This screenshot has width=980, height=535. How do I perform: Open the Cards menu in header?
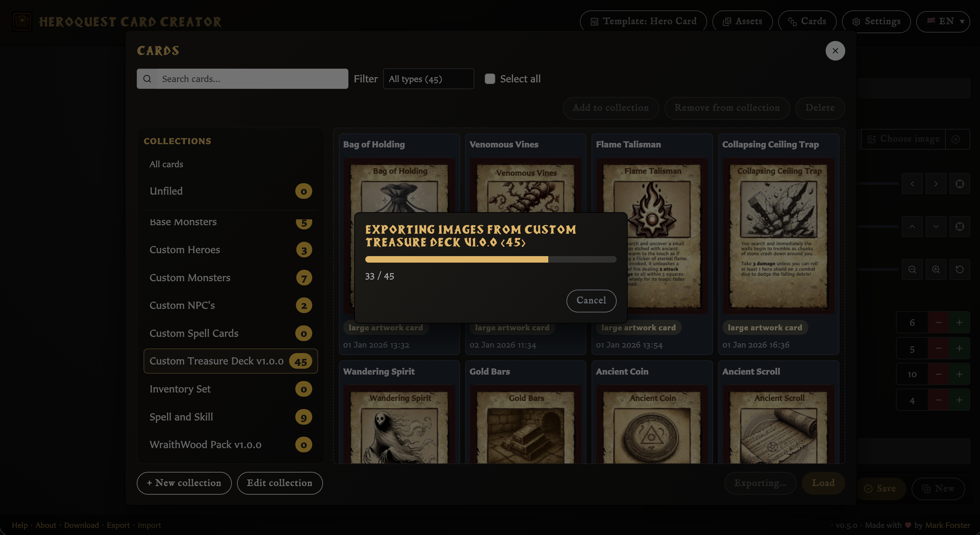807,22
